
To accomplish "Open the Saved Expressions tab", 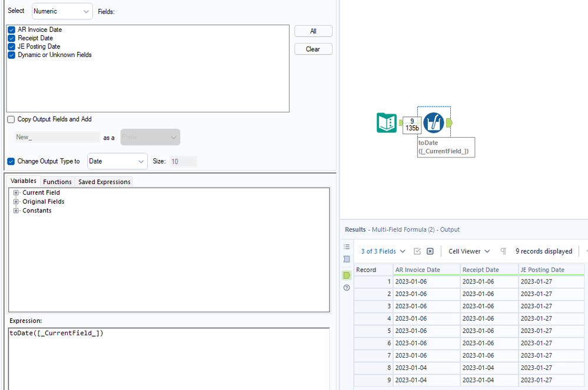I will coord(104,182).
